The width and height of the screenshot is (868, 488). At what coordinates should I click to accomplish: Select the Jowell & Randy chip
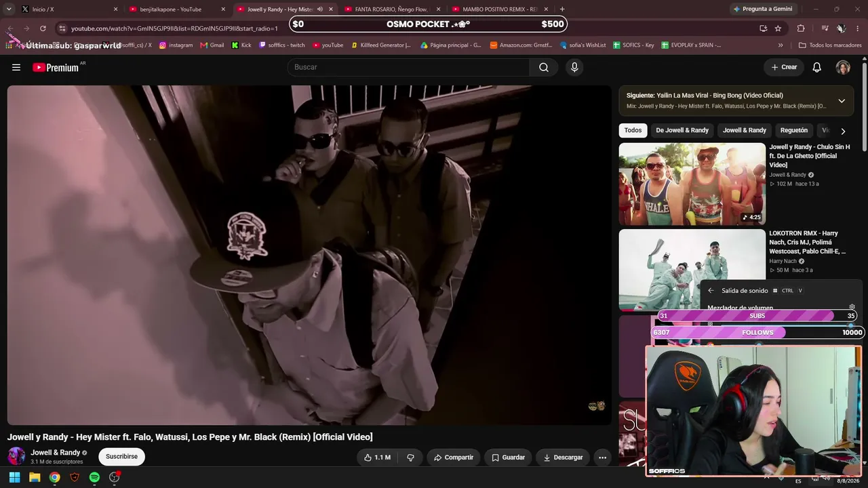745,130
